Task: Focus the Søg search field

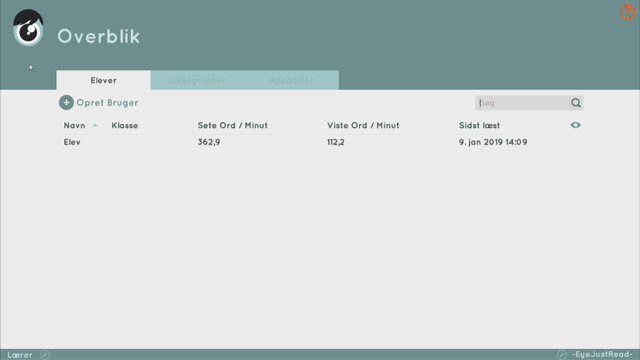Action: pyautogui.click(x=522, y=103)
